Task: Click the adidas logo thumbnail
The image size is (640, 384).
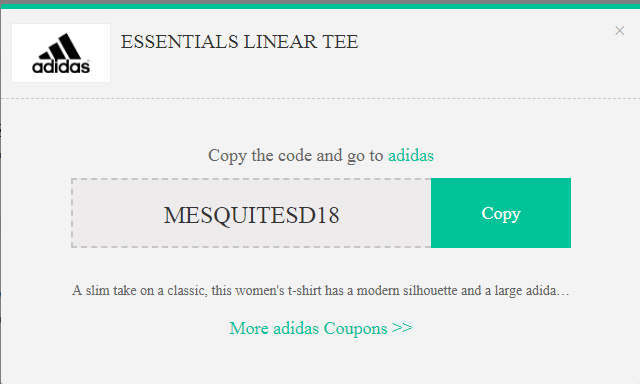Action: tap(61, 53)
